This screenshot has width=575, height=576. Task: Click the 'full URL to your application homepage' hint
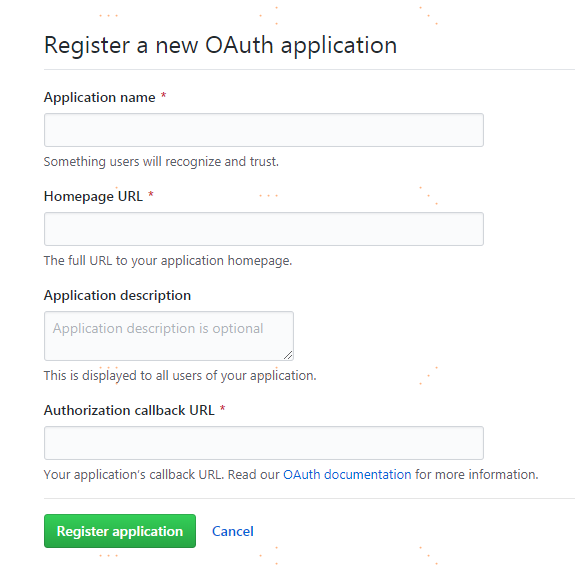tap(168, 261)
